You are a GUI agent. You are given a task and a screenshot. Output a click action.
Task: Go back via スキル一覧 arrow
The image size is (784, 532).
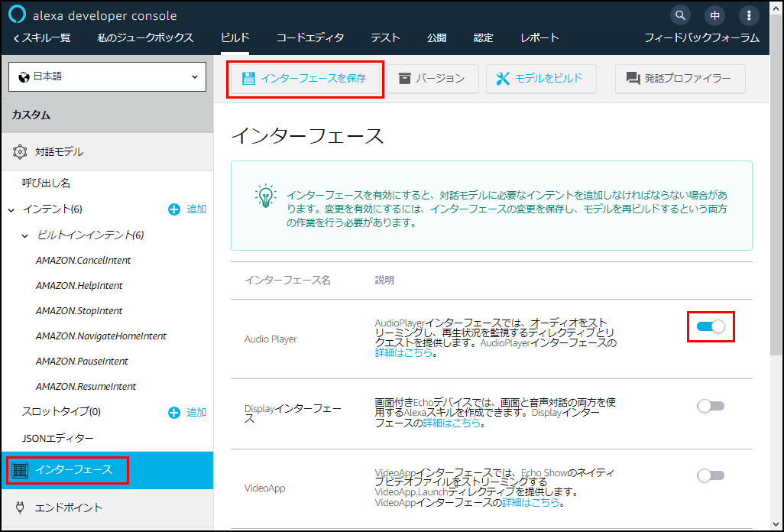point(16,38)
